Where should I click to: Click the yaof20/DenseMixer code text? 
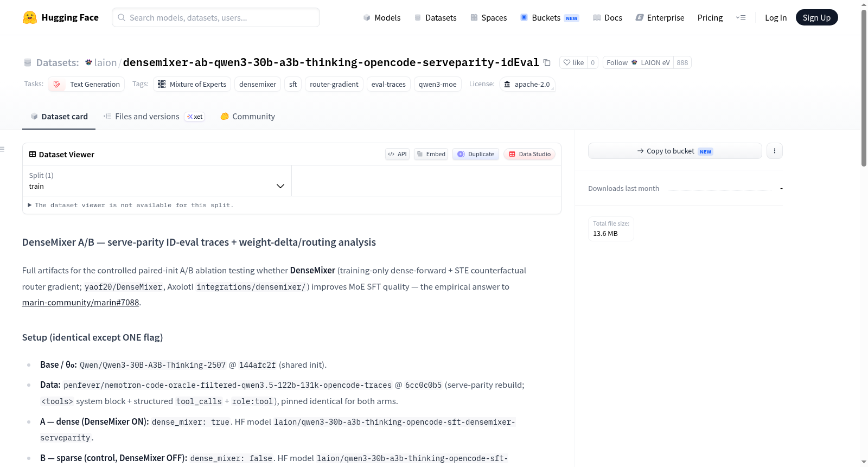pos(124,287)
